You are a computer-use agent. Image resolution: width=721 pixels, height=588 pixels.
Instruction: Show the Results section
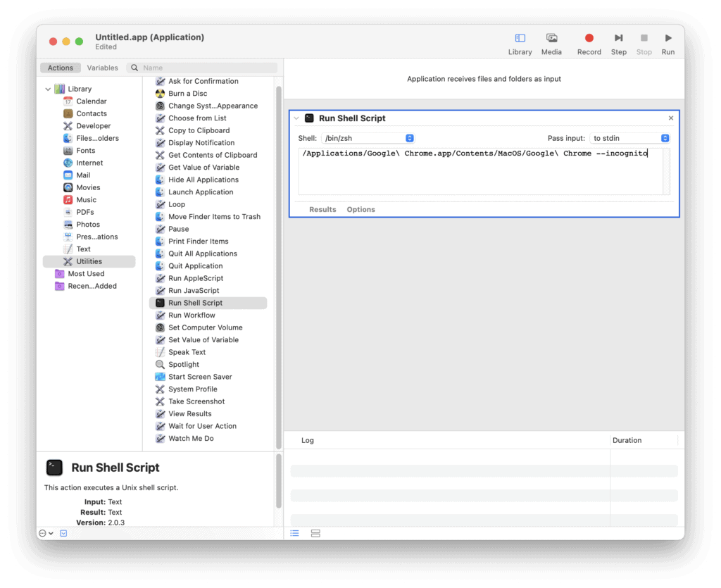point(322,210)
